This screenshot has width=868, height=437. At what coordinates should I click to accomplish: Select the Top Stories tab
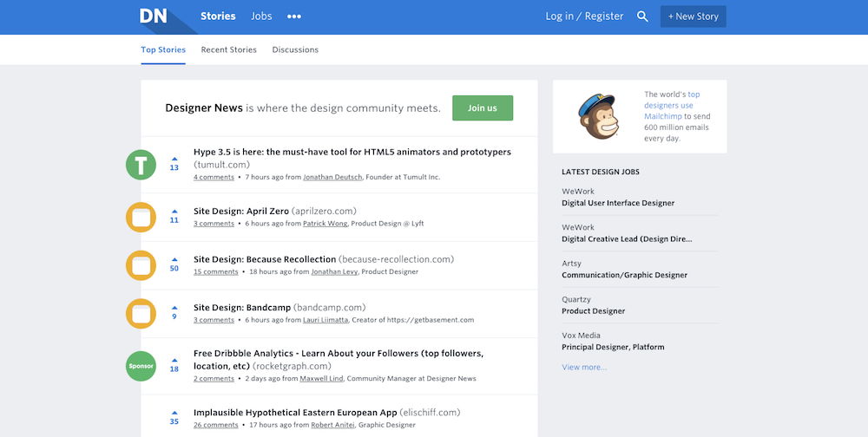point(163,49)
